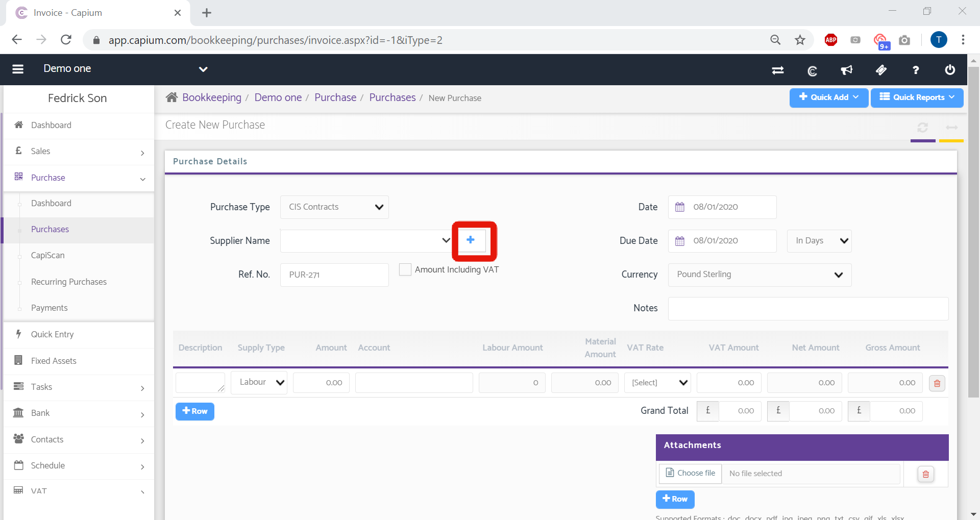The width and height of the screenshot is (980, 520).
Task: Select Purchases in the sidebar submenu
Action: pyautogui.click(x=79, y=230)
